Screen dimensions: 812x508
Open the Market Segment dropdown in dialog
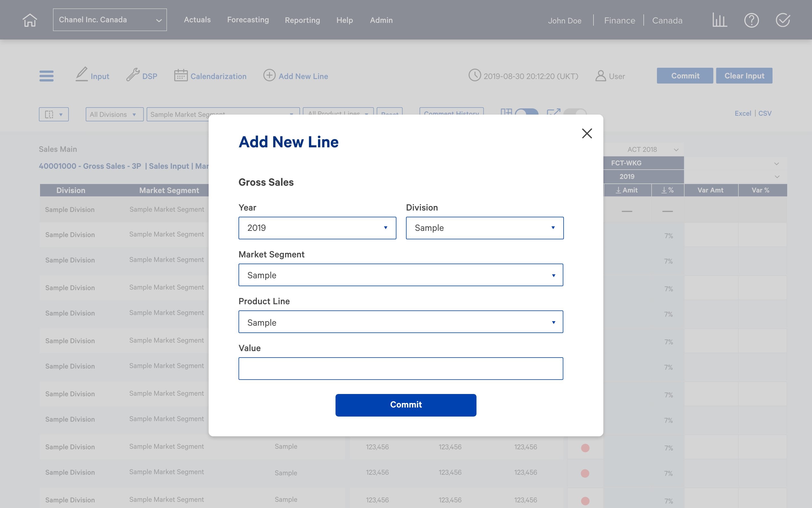tap(401, 275)
